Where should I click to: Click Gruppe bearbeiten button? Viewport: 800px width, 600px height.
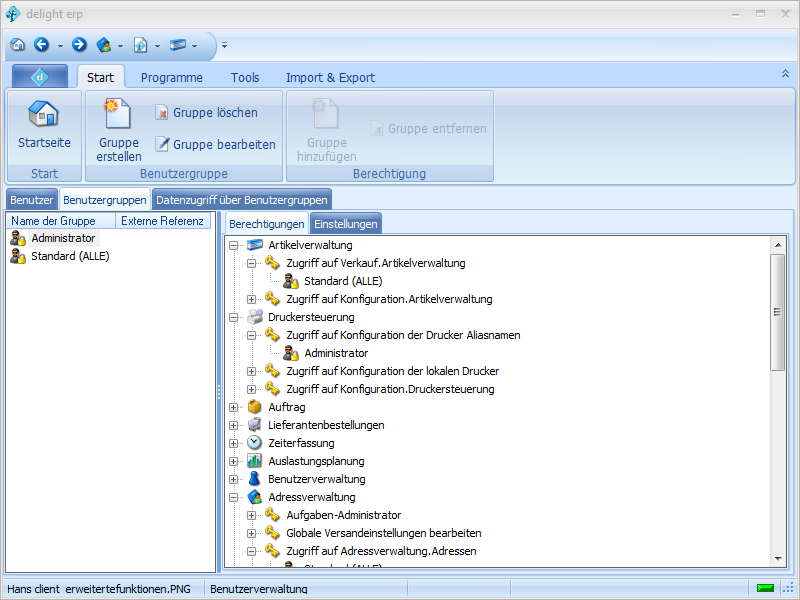point(215,144)
